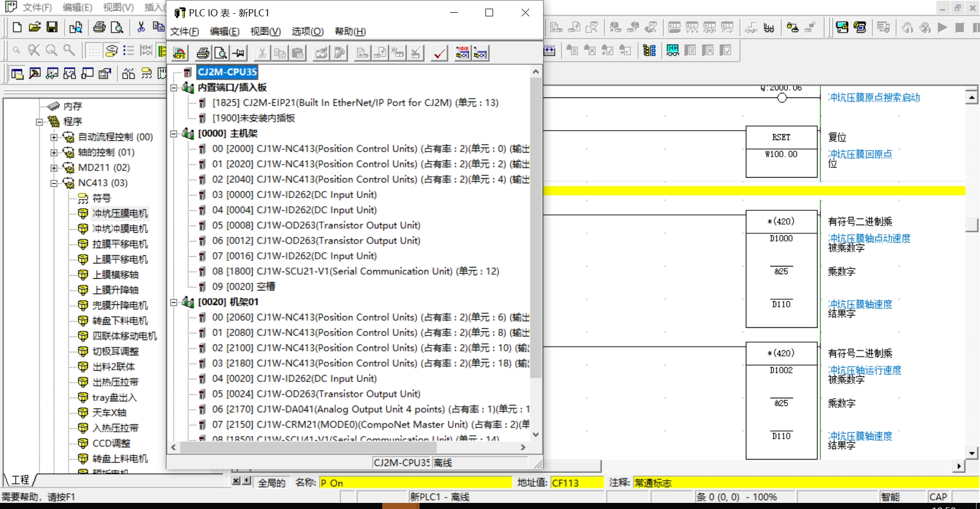Collapse the 程序 node in project tree
Viewport: 980px width, 509px height.
(39, 122)
